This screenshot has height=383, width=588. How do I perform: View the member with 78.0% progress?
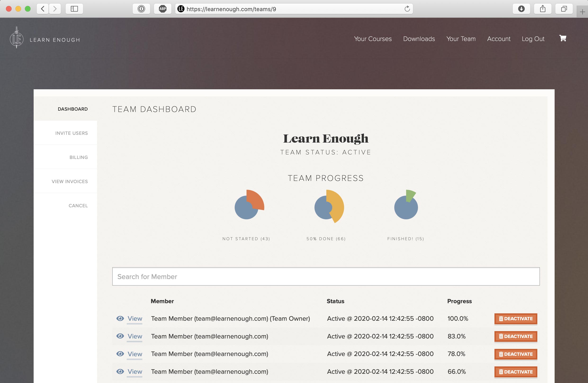[x=135, y=354]
